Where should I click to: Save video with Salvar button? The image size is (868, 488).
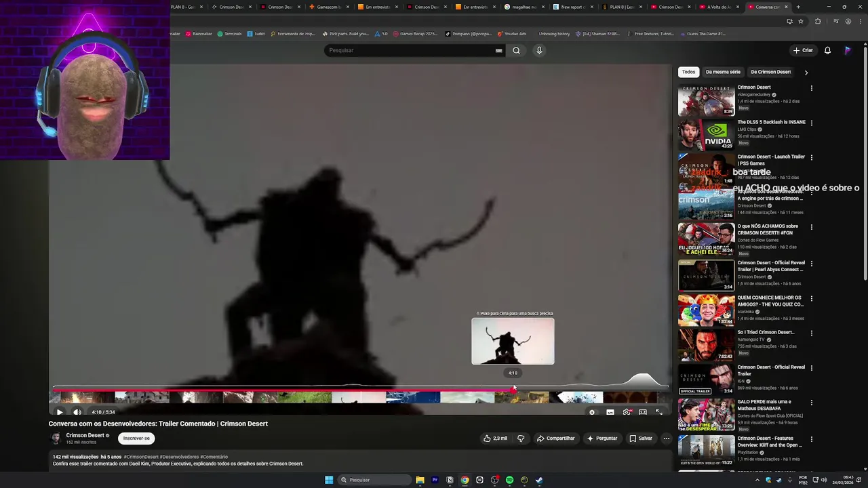point(641,439)
